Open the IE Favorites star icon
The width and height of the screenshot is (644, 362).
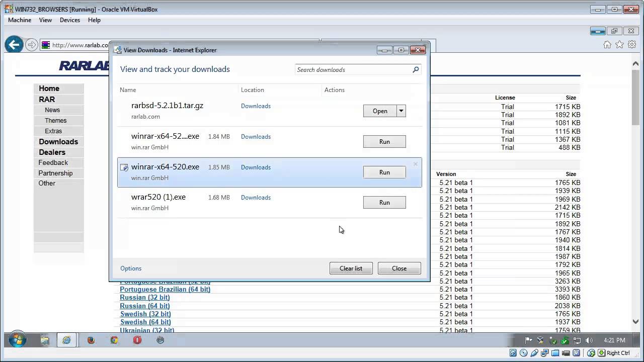[x=619, y=45]
